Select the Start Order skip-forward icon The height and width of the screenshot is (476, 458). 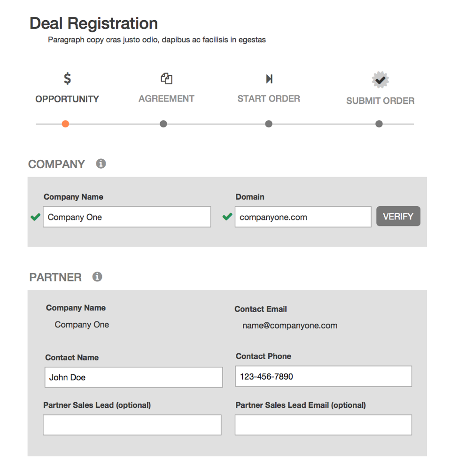(x=269, y=79)
